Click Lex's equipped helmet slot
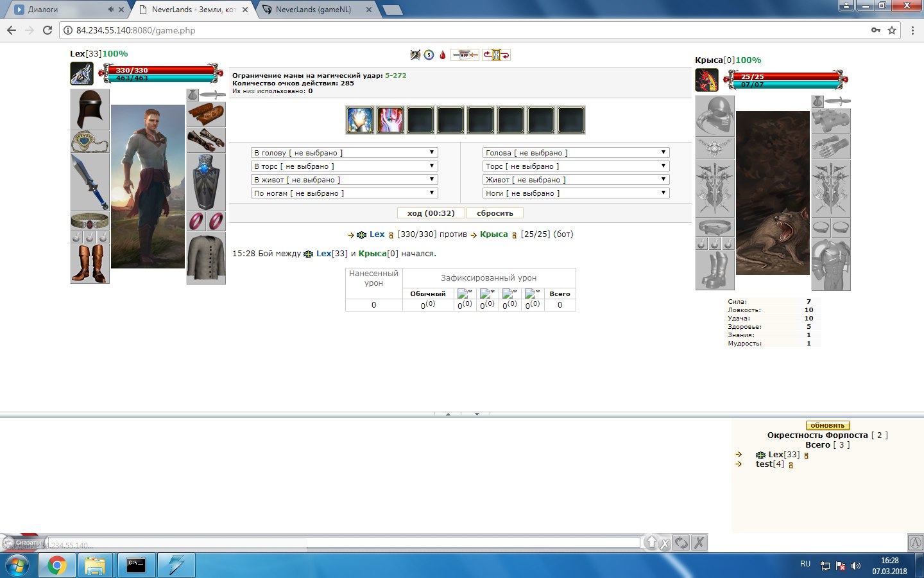The image size is (924, 578). pos(89,109)
